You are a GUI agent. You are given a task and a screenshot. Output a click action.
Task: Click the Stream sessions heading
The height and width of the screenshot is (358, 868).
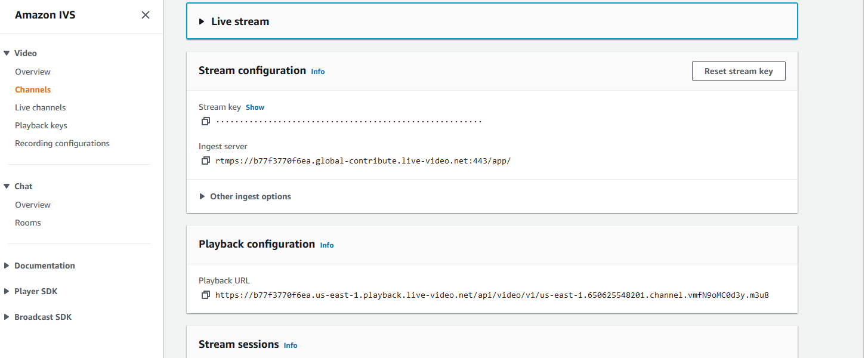(239, 344)
